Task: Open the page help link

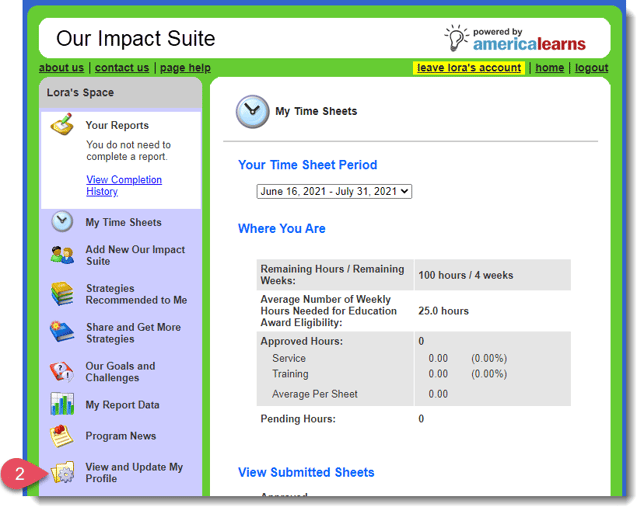Action: pos(185,68)
